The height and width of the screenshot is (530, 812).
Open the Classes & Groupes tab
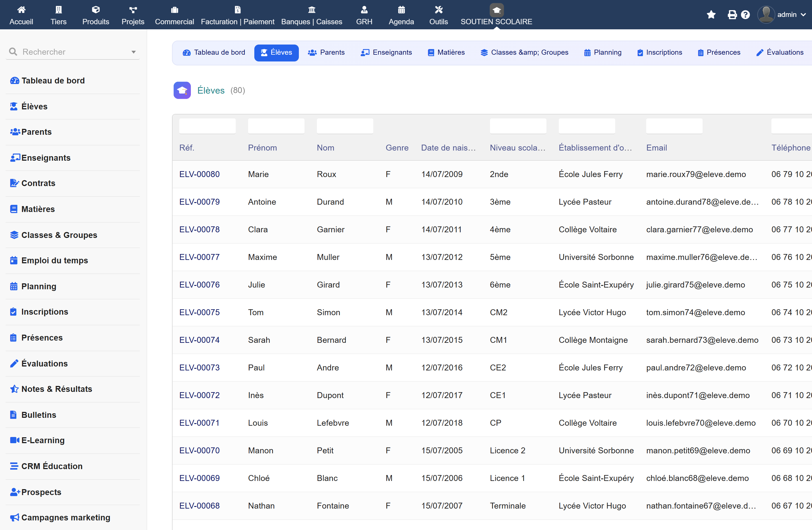525,52
